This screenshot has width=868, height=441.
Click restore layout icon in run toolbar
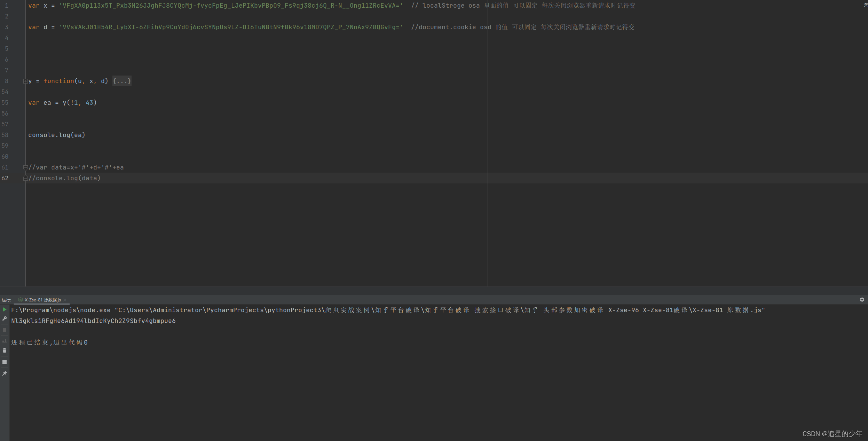(x=5, y=362)
